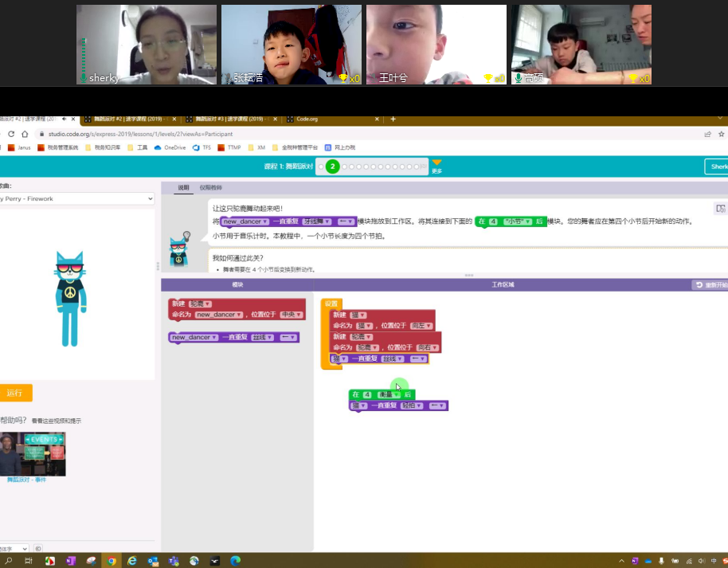Open the OneDrive bookmark

170,147
